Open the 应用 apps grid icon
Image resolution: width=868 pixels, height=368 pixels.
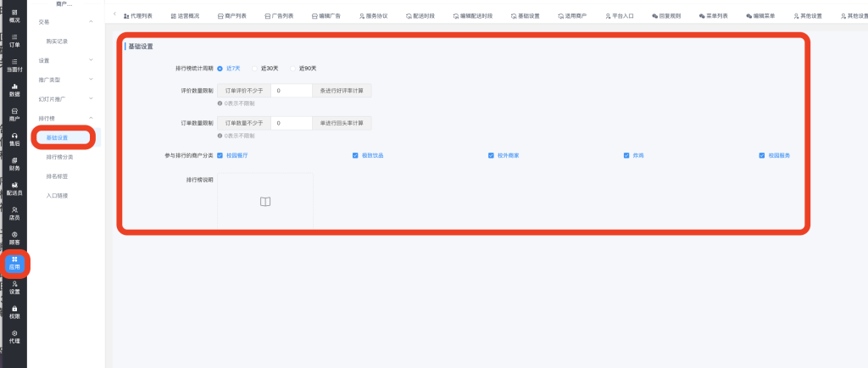click(x=14, y=262)
